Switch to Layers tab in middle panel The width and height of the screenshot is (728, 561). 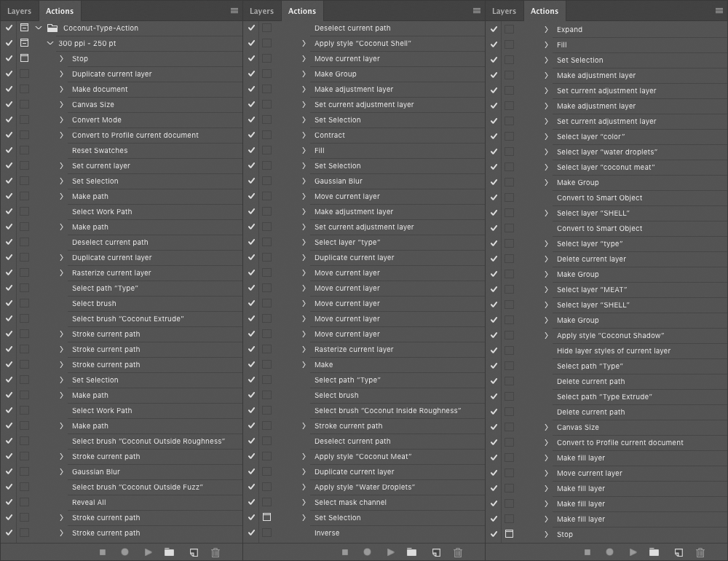point(261,11)
